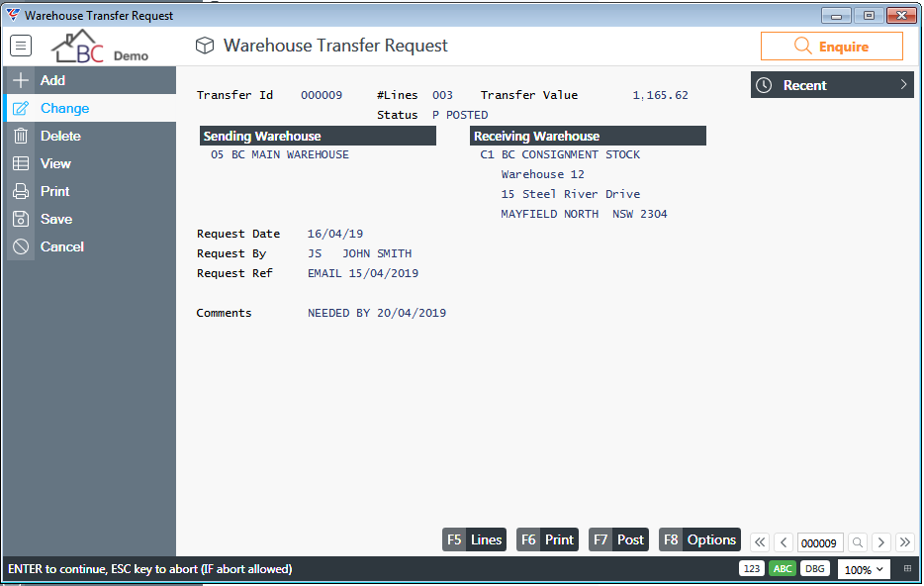The width and height of the screenshot is (924, 586).
Task: Toggle the 123 numeric input mode
Action: (751, 568)
